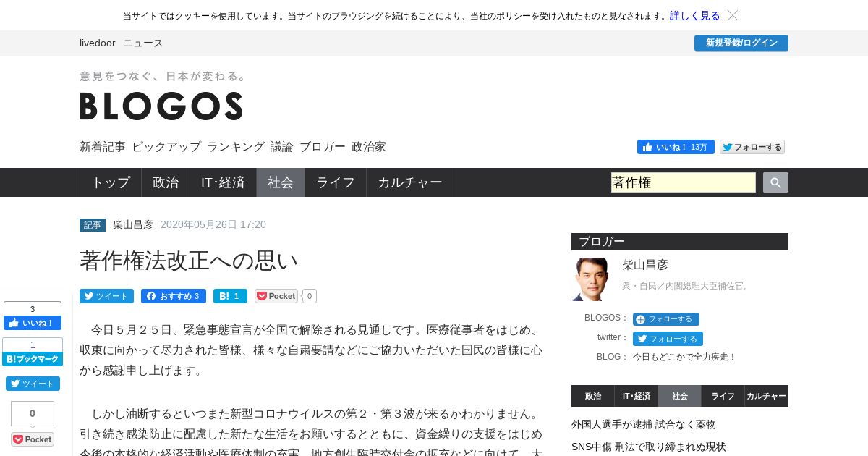This screenshot has width=868, height=456.
Task: Click the magnifier search button
Action: click(x=775, y=182)
